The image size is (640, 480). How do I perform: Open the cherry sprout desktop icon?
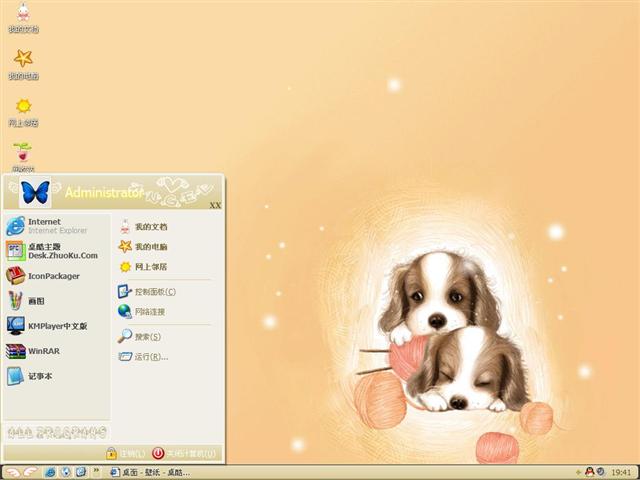[23, 157]
